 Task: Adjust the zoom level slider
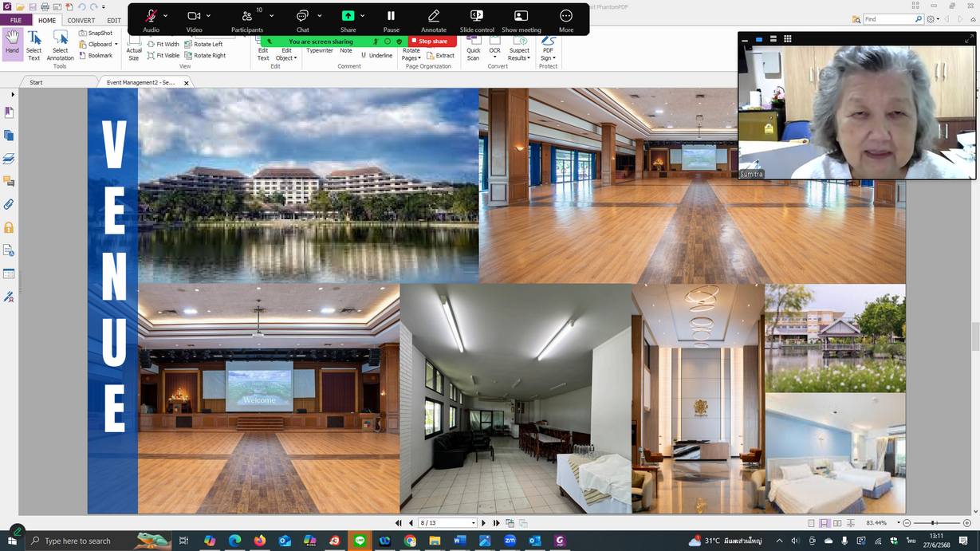(934, 523)
